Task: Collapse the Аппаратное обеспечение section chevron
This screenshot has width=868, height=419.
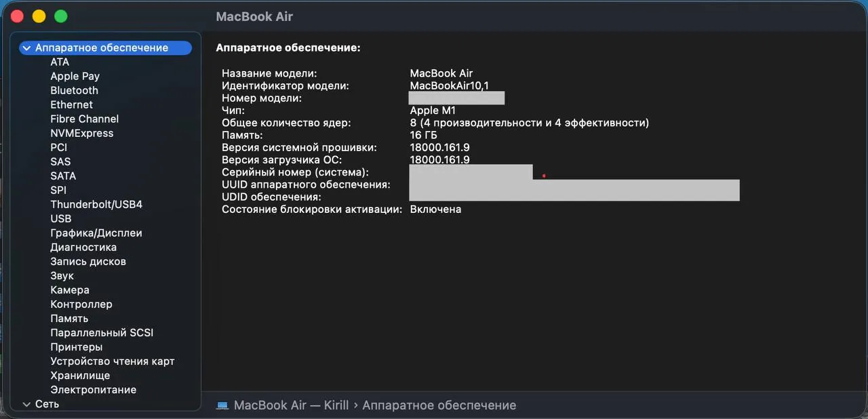Action: [26, 48]
